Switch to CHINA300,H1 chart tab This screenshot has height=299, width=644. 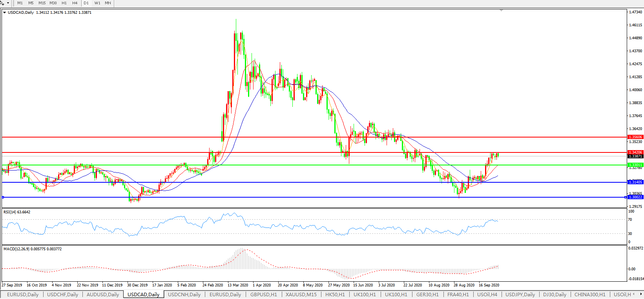pos(589,295)
